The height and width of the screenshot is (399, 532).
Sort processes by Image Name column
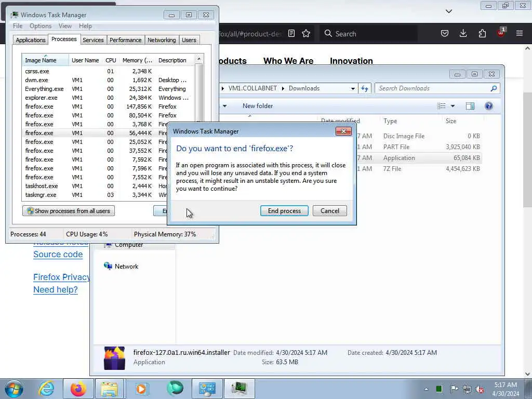point(46,60)
